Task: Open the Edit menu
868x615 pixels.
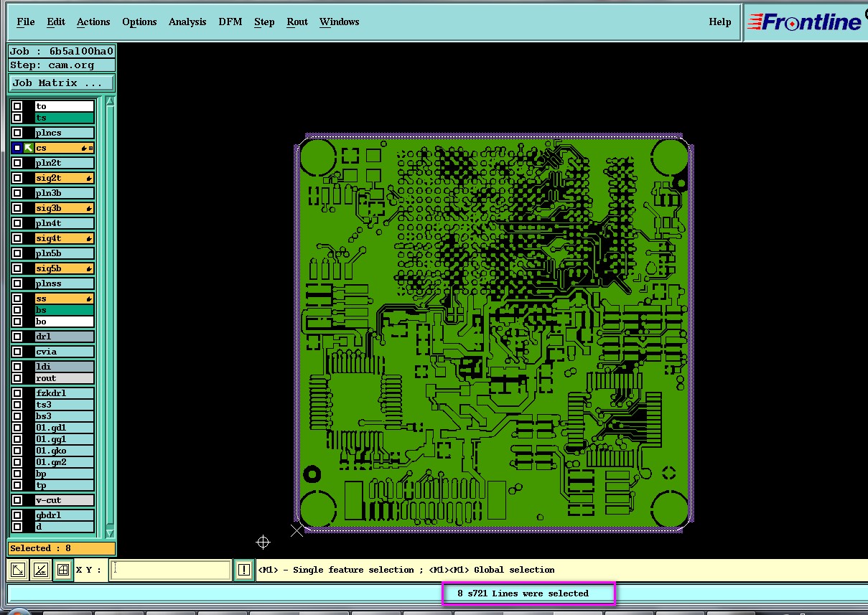Action: [56, 22]
